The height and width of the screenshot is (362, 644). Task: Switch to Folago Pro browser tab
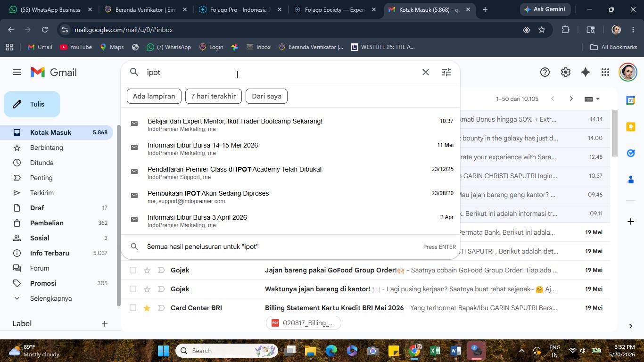[x=240, y=9]
